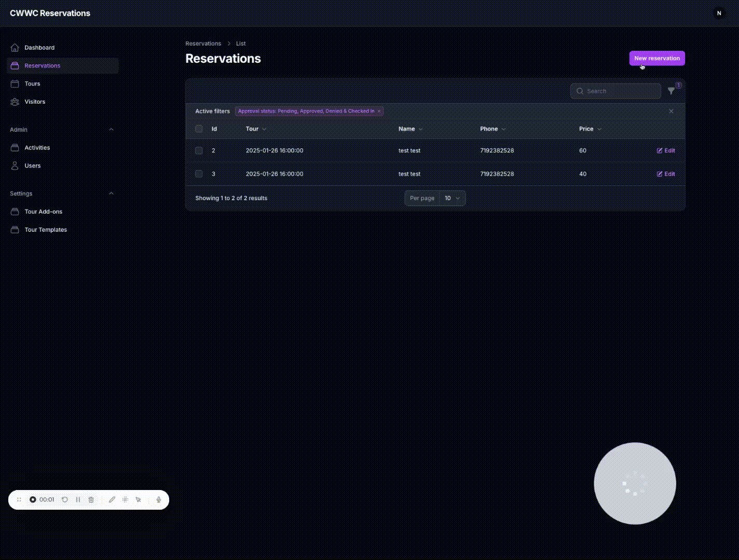Open Tour Templates from the sidebar
Viewport: 739px width, 560px height.
click(x=46, y=230)
